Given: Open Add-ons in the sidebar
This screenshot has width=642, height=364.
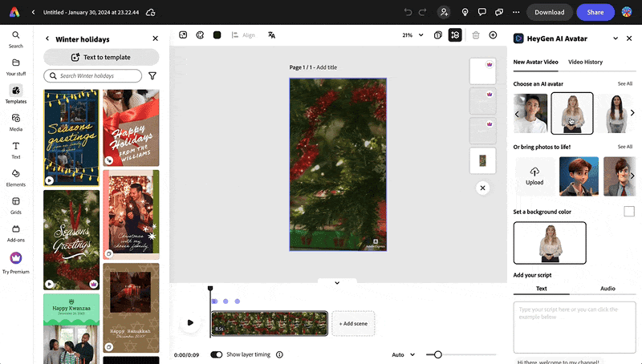Looking at the screenshot, I should point(15,233).
